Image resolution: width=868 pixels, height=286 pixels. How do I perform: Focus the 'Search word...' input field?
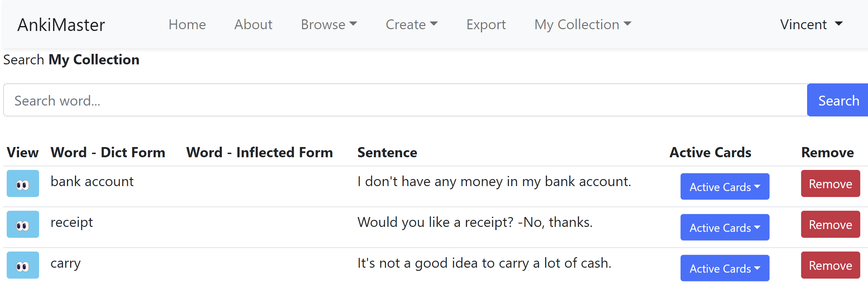click(405, 100)
